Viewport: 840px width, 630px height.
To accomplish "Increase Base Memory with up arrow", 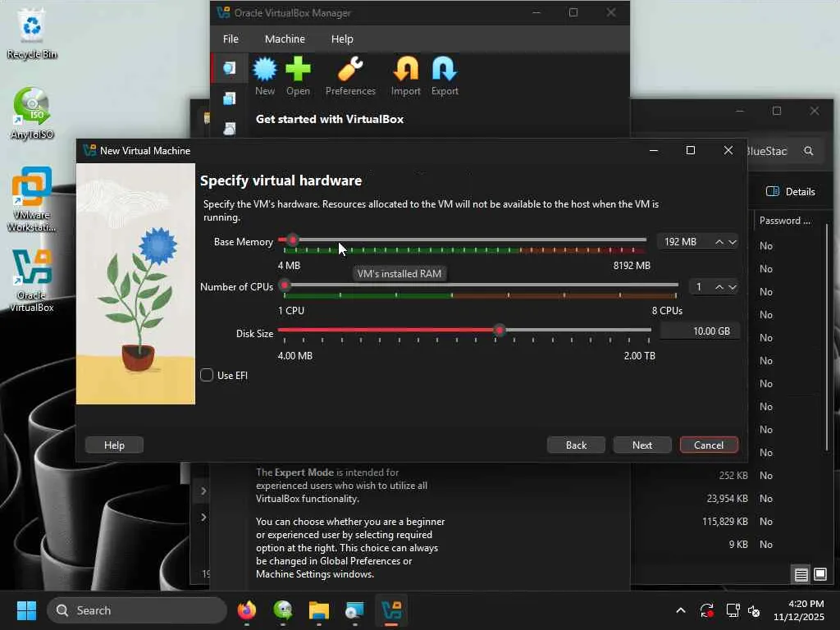I will pyautogui.click(x=719, y=242).
